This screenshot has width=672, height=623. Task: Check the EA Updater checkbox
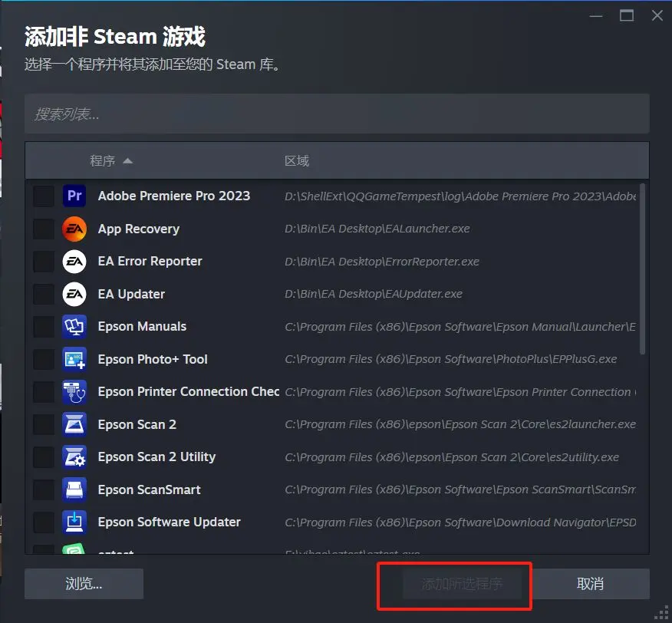(43, 294)
